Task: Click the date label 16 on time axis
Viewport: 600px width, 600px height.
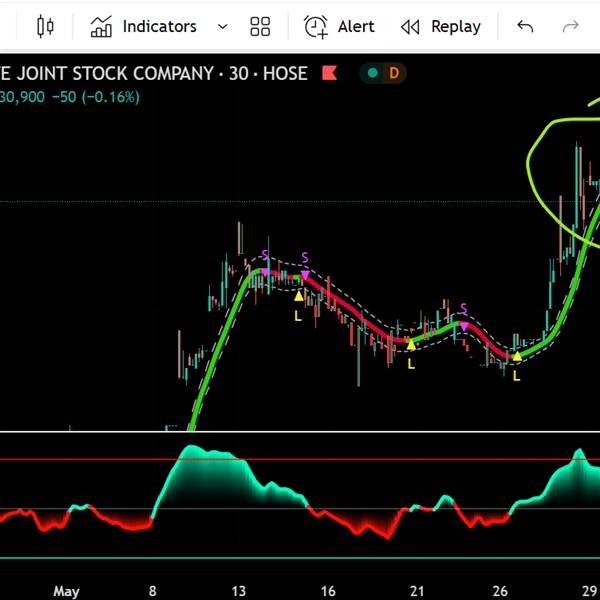Action: (328, 591)
